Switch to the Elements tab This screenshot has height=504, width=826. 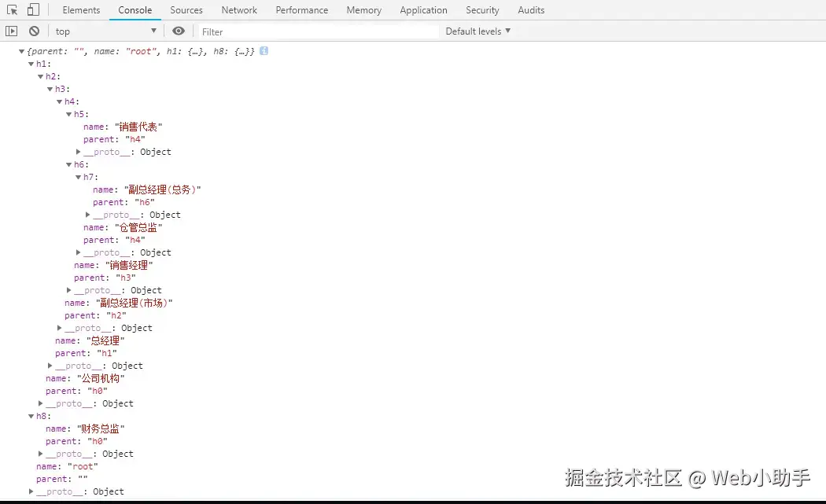pyautogui.click(x=80, y=9)
